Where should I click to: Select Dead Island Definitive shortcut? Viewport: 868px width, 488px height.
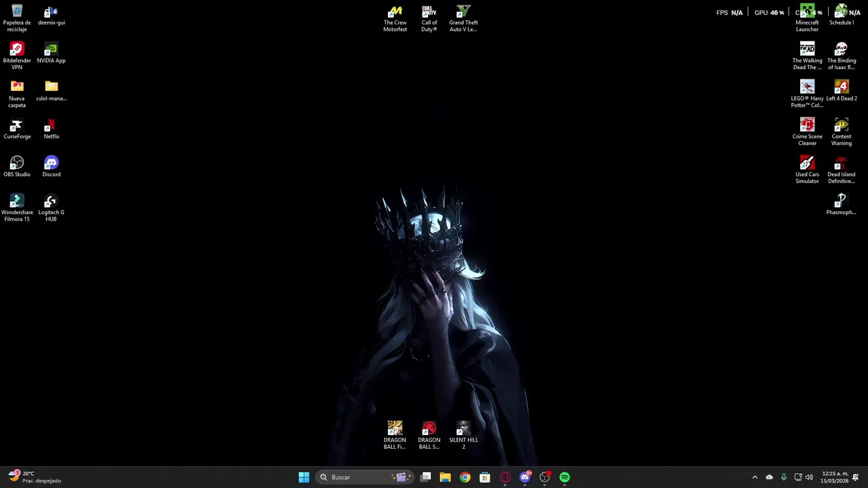click(842, 170)
